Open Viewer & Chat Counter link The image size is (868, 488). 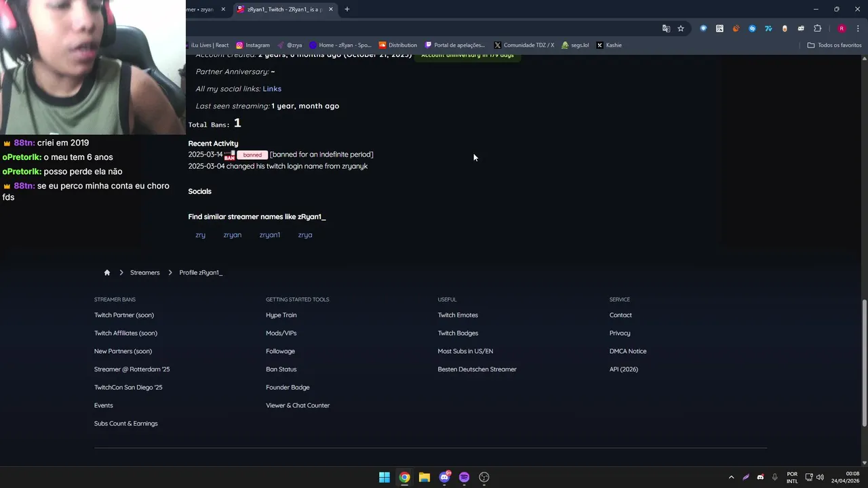pyautogui.click(x=298, y=405)
